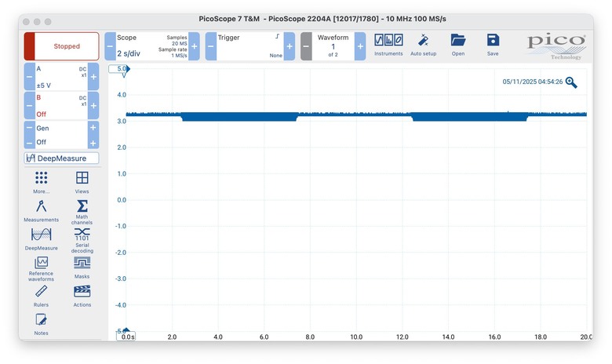
Task: Click the 5.0 V axis top marker
Action: (119, 69)
